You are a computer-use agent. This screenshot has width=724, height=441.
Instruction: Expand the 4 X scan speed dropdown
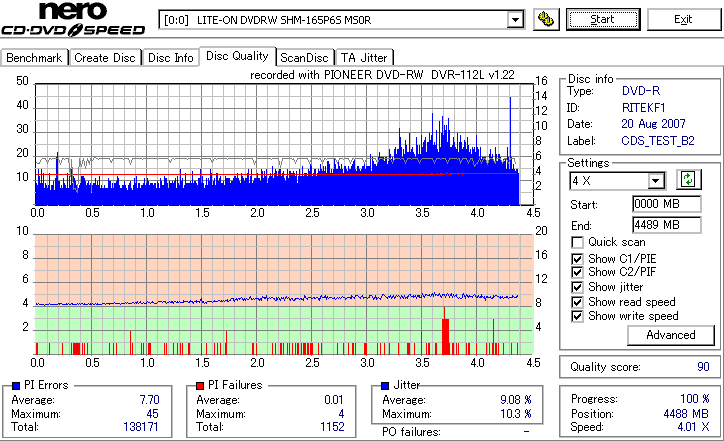click(656, 181)
